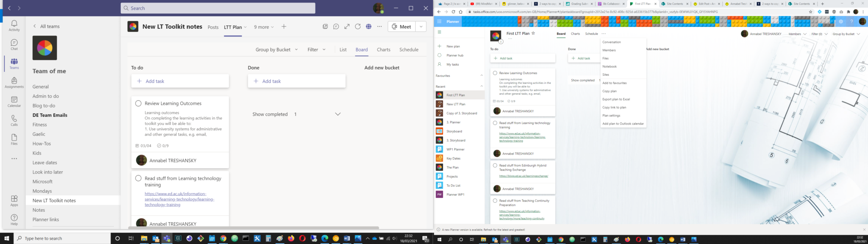Open Microsoft Word from the left taskbar
868x244 pixels.
point(347,238)
